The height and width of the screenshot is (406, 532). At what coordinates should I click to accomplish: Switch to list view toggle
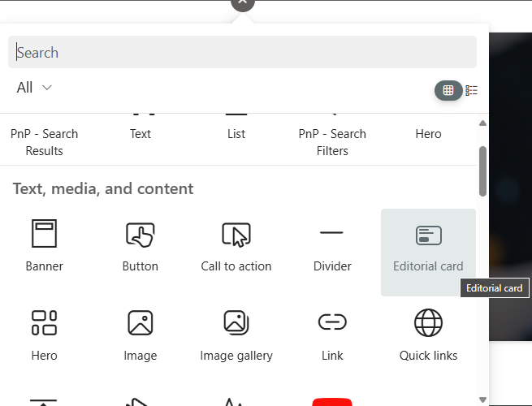471,90
